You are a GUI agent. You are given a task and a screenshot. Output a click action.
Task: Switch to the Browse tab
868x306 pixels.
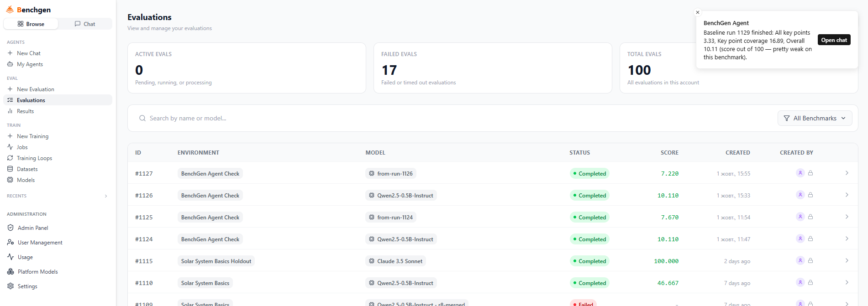(x=31, y=24)
